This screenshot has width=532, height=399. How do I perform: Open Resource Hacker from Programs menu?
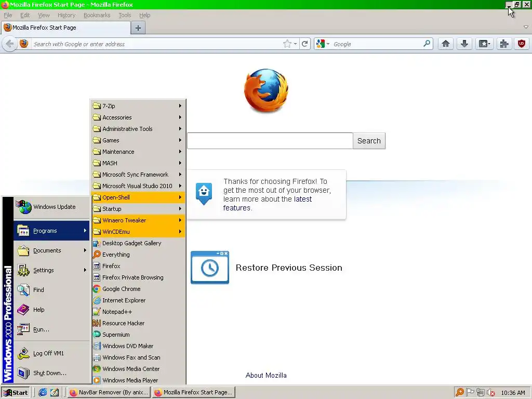[138, 323]
